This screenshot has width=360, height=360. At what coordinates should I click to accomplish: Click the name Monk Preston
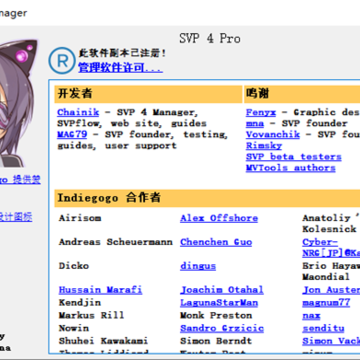[x=216, y=315]
